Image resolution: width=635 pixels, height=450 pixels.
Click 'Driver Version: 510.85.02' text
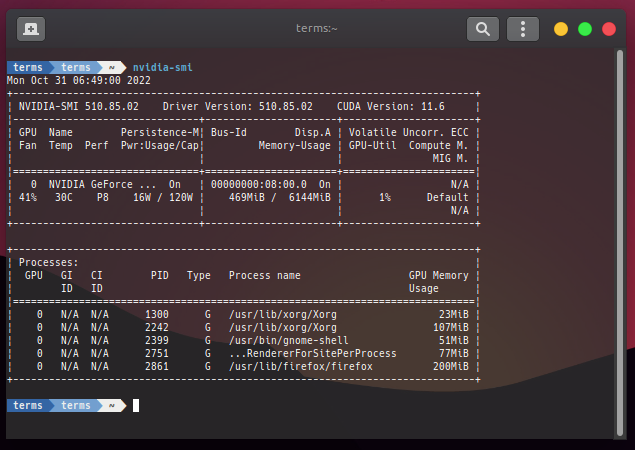click(238, 106)
